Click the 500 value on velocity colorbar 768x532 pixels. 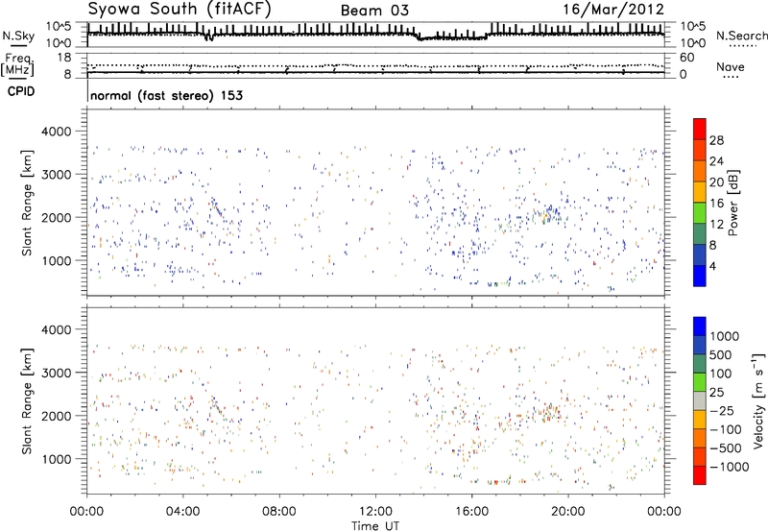721,354
